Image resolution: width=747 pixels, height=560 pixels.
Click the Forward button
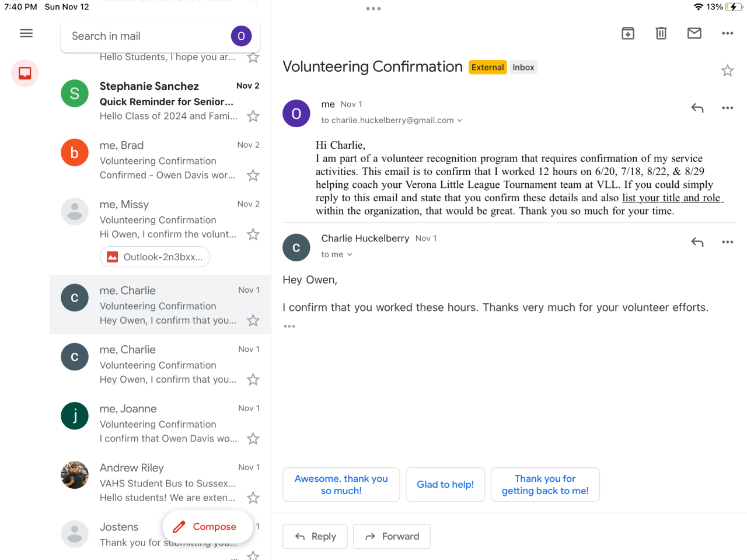click(x=392, y=537)
